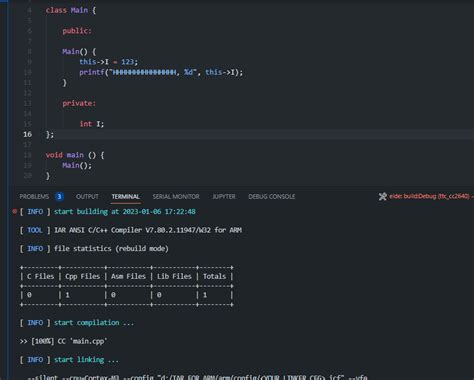Screen dimensions: 474x380
Task: Click the printf call line in the editor
Action: 161,72
